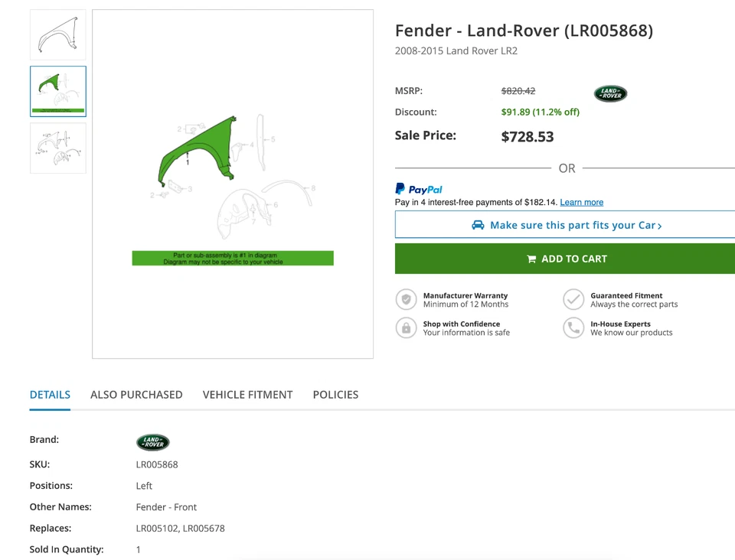Click the Land Rover badge in Brand row
The image size is (735, 560).
(x=152, y=442)
